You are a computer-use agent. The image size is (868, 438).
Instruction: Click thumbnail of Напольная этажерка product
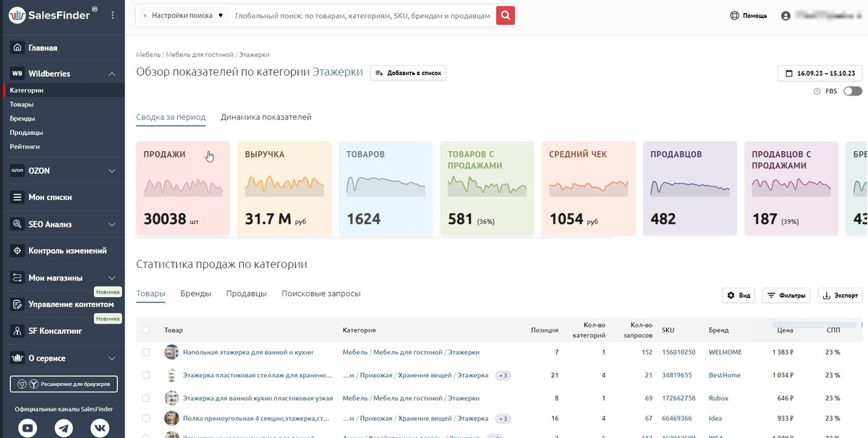click(x=171, y=352)
